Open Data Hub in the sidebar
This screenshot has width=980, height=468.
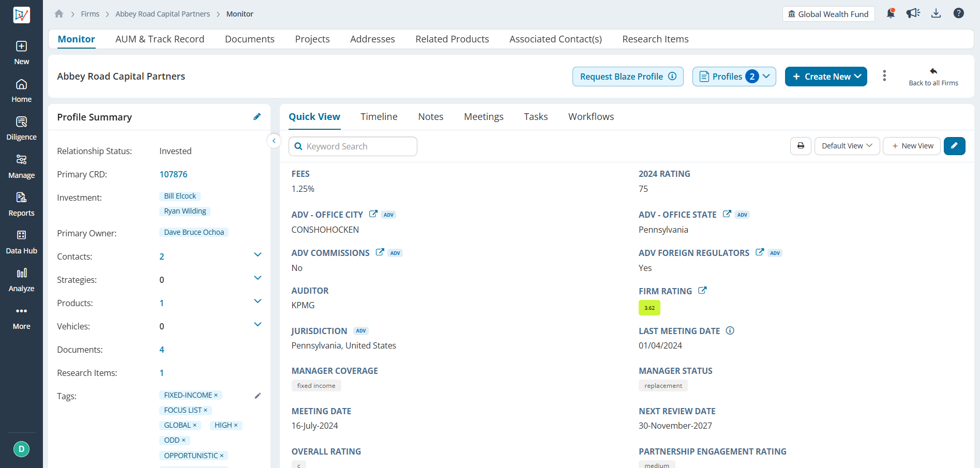[21, 241]
